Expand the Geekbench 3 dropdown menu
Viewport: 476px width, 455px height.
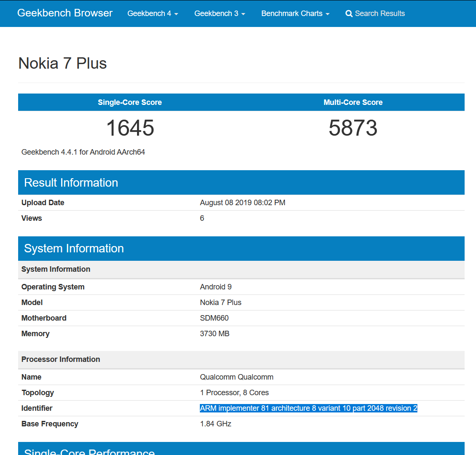[220, 13]
